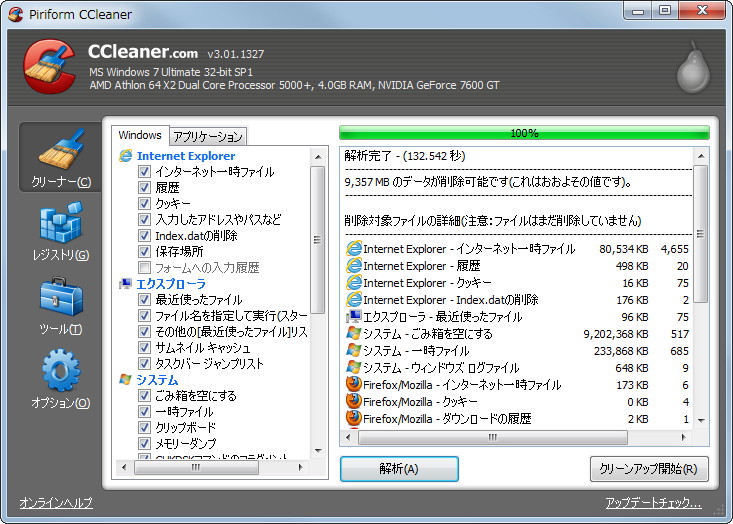This screenshot has height=524, width=733.
Task: Toggle the ごみ箱を空にする checkbox
Action: click(144, 395)
